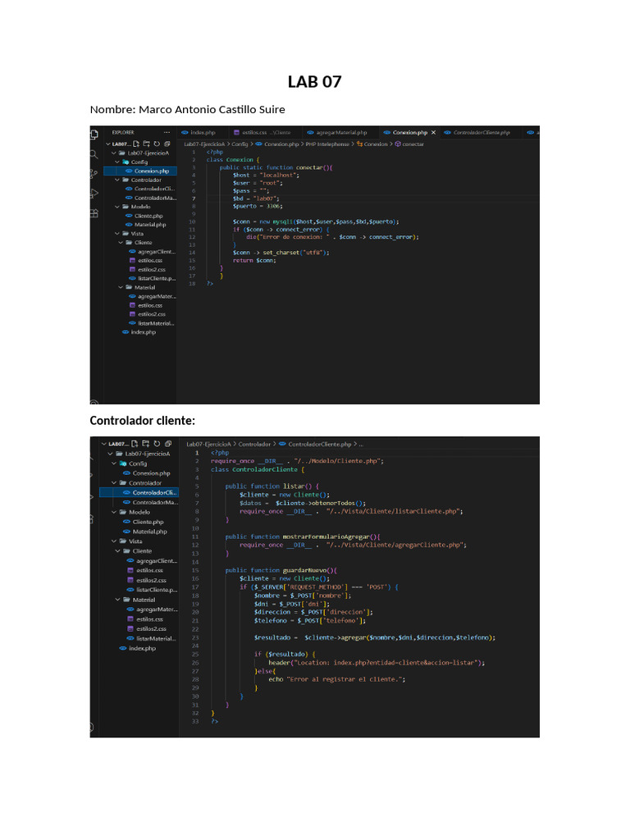The height and width of the screenshot is (840, 630).
Task: Click ControladorCliente.php breadcrumb segment
Action: [319, 444]
